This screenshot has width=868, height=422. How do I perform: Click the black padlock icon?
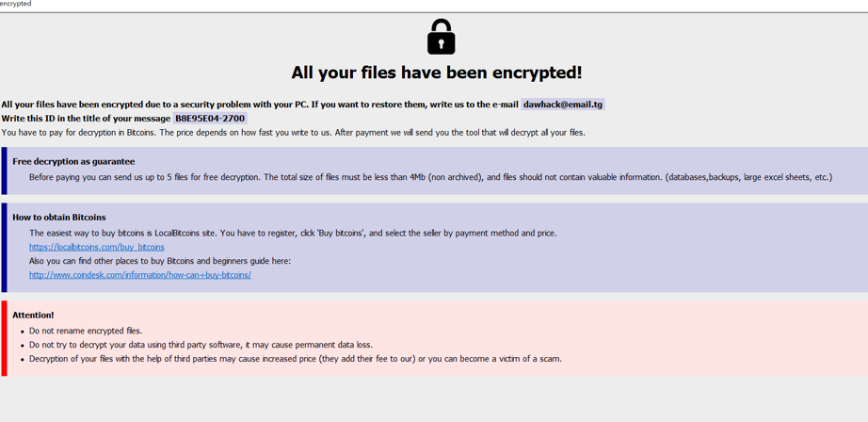441,38
